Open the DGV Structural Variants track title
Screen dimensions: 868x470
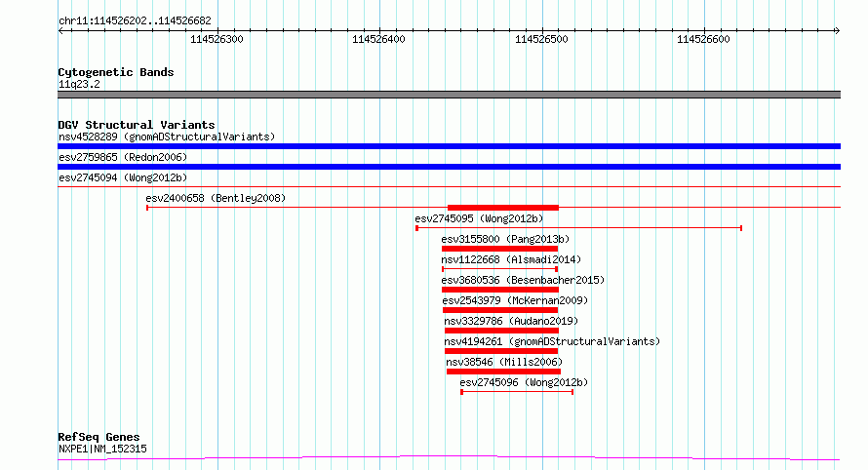point(137,125)
